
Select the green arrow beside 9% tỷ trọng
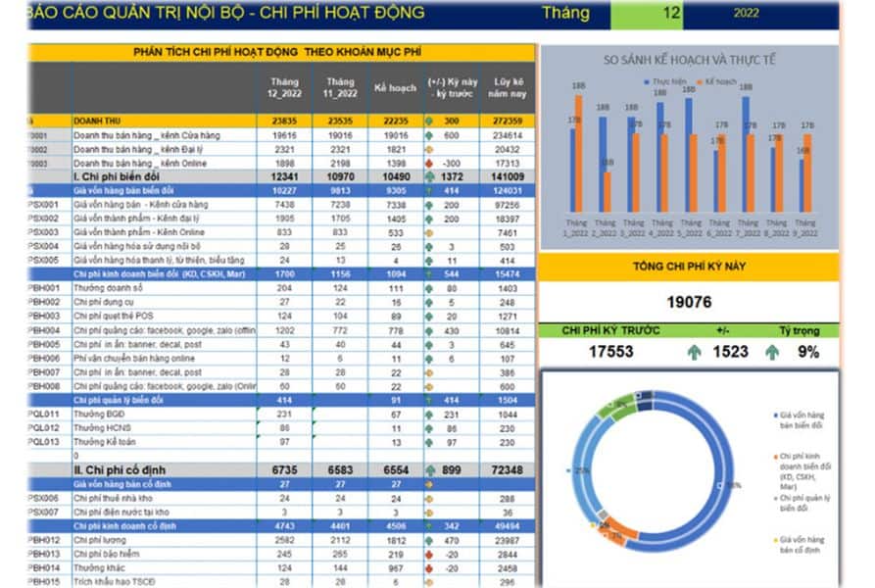point(772,352)
